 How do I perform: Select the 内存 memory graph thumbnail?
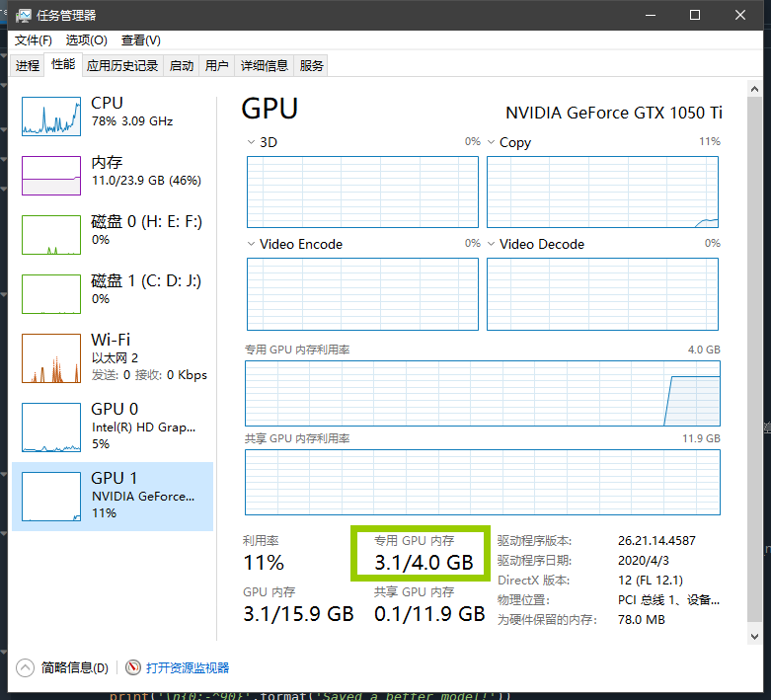pos(51,176)
